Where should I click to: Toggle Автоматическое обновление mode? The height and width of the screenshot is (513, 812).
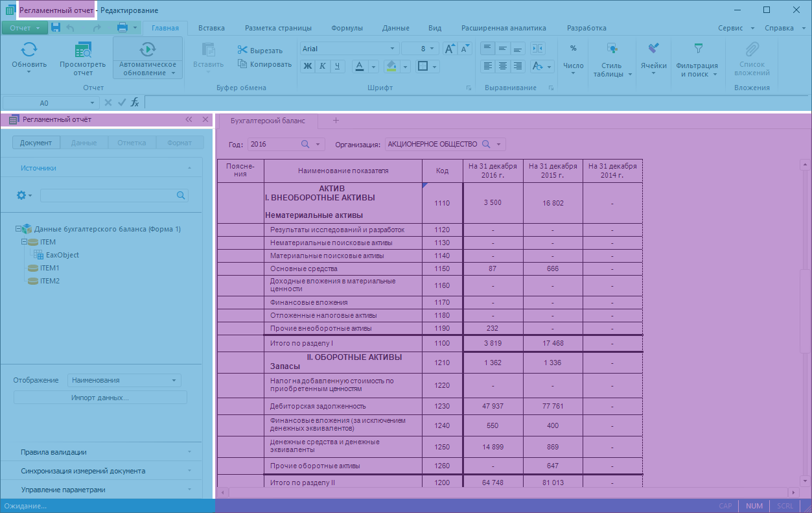[x=148, y=49]
